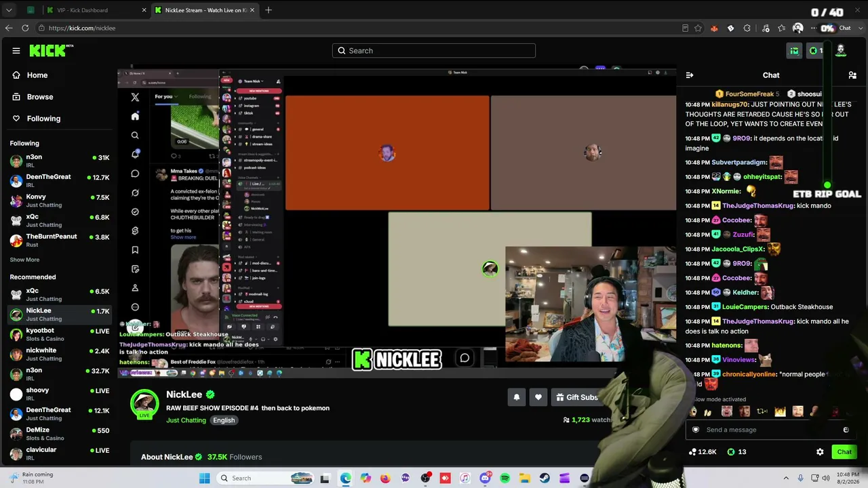Click the 12.6K channel points counter
Viewport: 868px width, 488px height.
coord(703,452)
